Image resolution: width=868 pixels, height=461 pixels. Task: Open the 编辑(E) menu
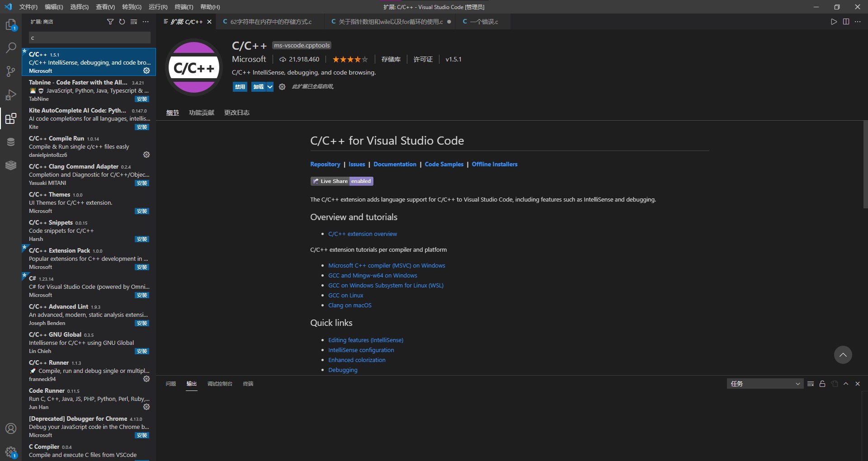[x=54, y=7]
